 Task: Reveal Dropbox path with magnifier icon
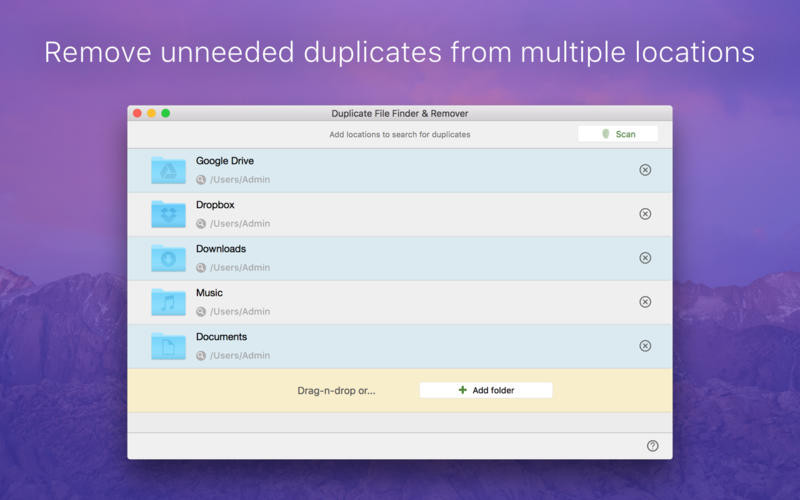201,223
